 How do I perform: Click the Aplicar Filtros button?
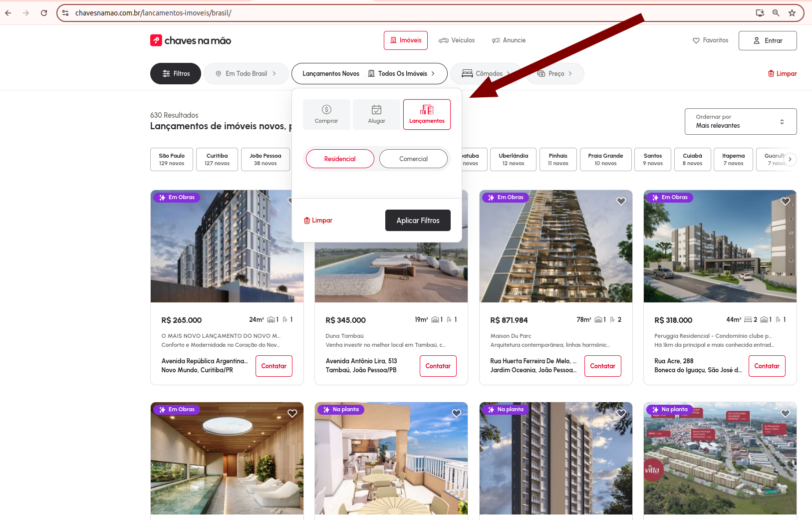click(x=418, y=221)
